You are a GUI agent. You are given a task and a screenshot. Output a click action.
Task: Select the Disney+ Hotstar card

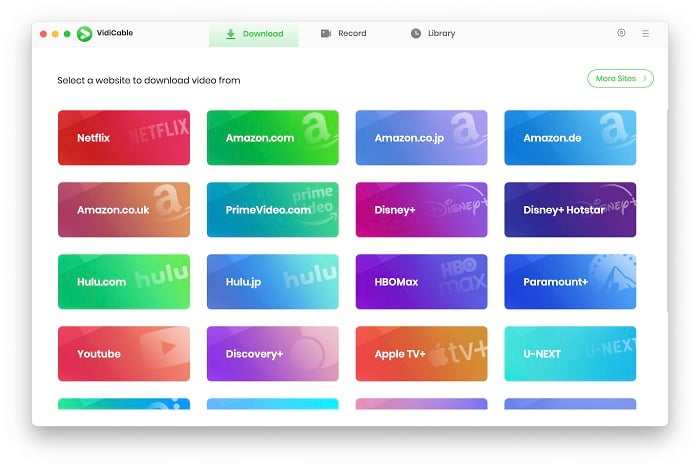pyautogui.click(x=570, y=209)
